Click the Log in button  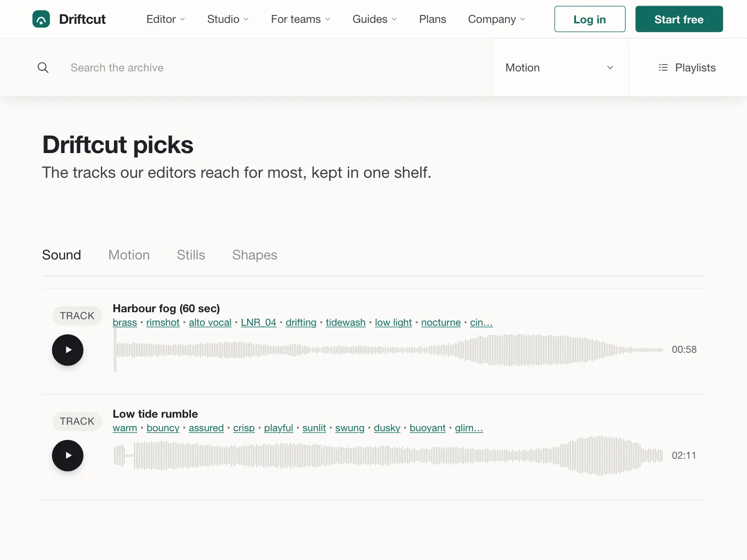(590, 19)
